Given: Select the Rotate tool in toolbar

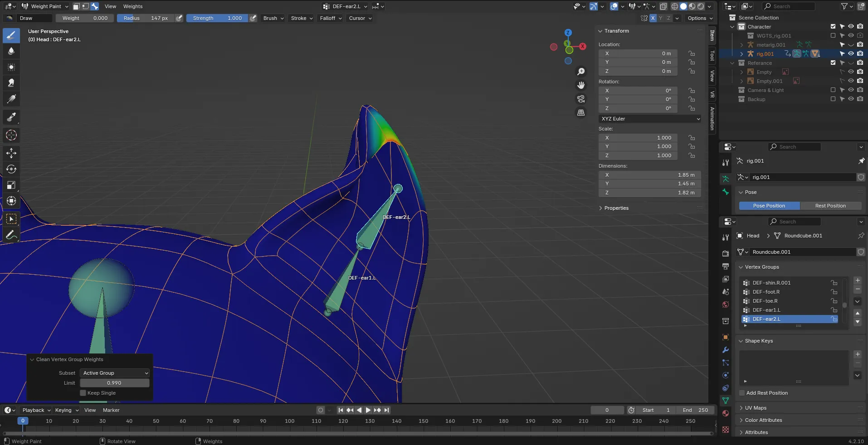Looking at the screenshot, I should coord(11,169).
